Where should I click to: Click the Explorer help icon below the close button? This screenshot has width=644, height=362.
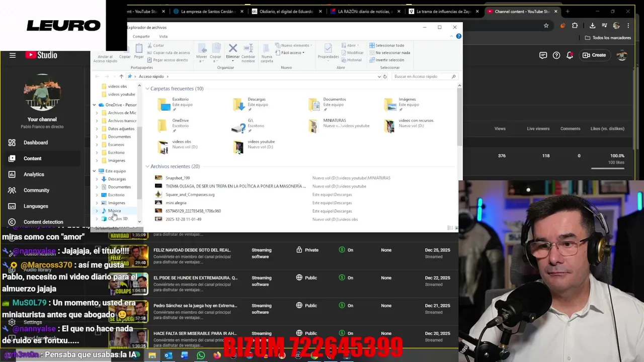pos(458,36)
